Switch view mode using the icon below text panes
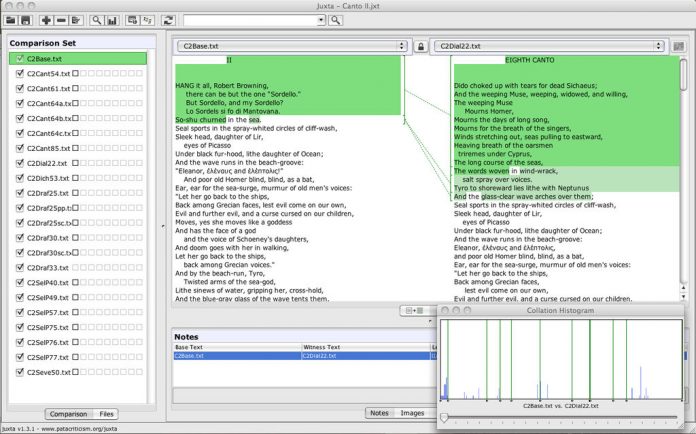 (414, 310)
